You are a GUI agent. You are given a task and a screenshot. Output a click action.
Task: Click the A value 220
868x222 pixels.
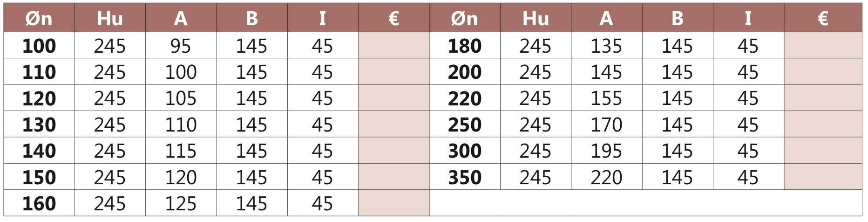(606, 177)
